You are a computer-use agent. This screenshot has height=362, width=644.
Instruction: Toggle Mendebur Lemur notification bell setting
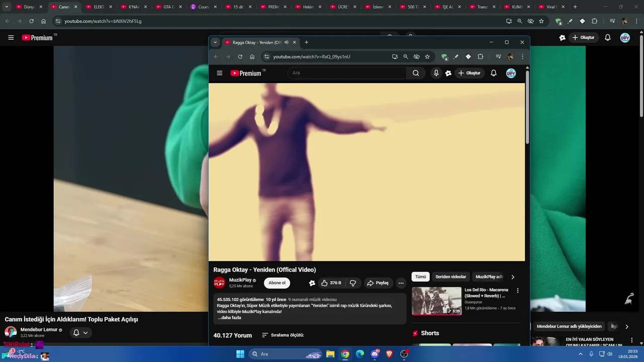pos(80,332)
